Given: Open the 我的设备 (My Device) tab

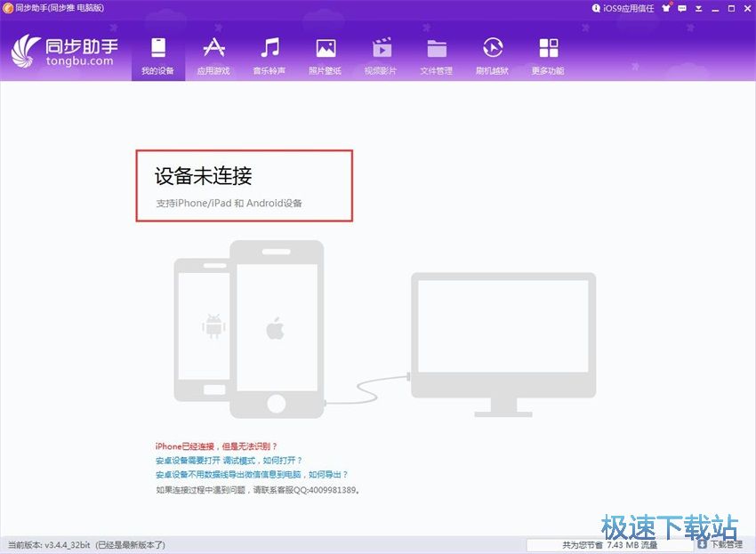Looking at the screenshot, I should pos(158,56).
